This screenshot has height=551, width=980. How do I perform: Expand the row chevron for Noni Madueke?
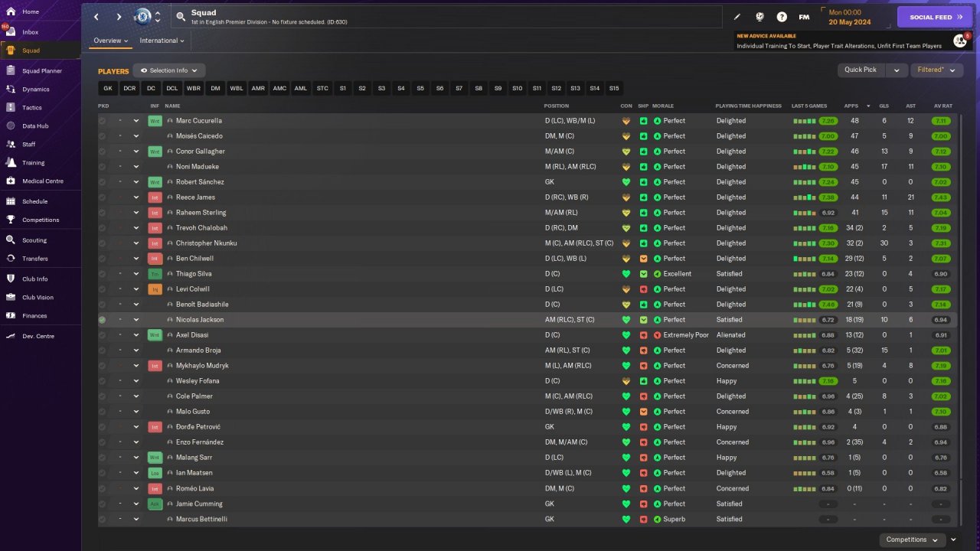(x=136, y=167)
